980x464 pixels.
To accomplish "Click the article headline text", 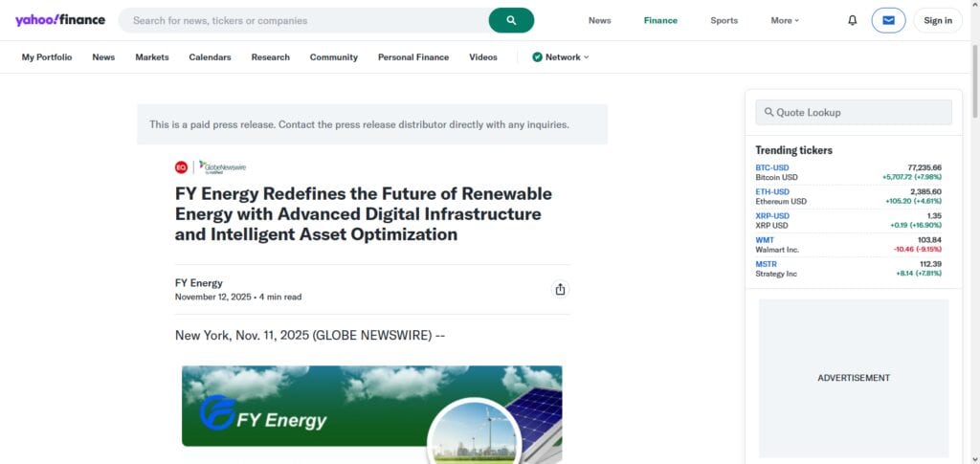I will [363, 214].
